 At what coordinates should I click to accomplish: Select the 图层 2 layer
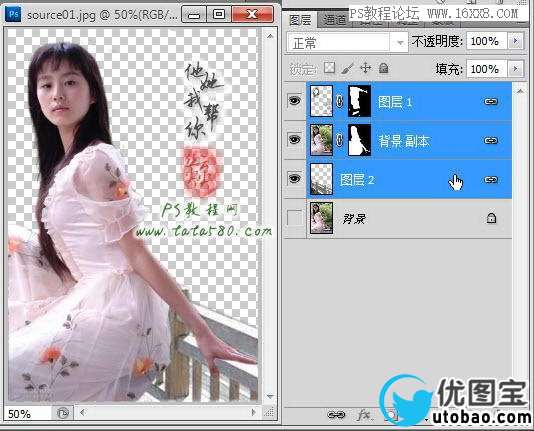(x=409, y=179)
